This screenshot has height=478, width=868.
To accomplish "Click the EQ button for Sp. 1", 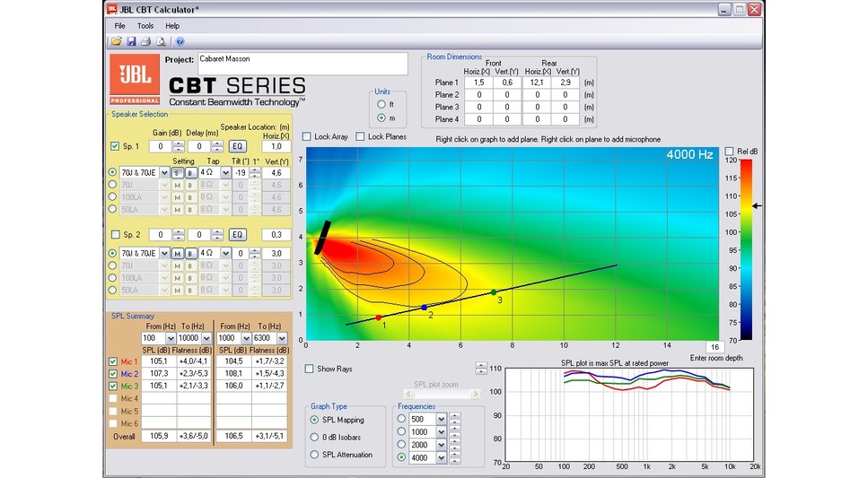I will (238, 146).
